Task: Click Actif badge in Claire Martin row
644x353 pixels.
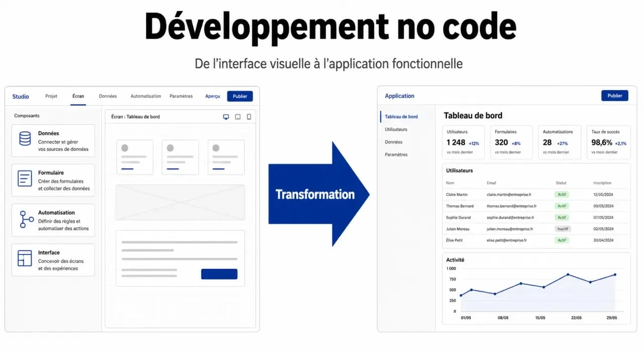Action: [x=562, y=194]
